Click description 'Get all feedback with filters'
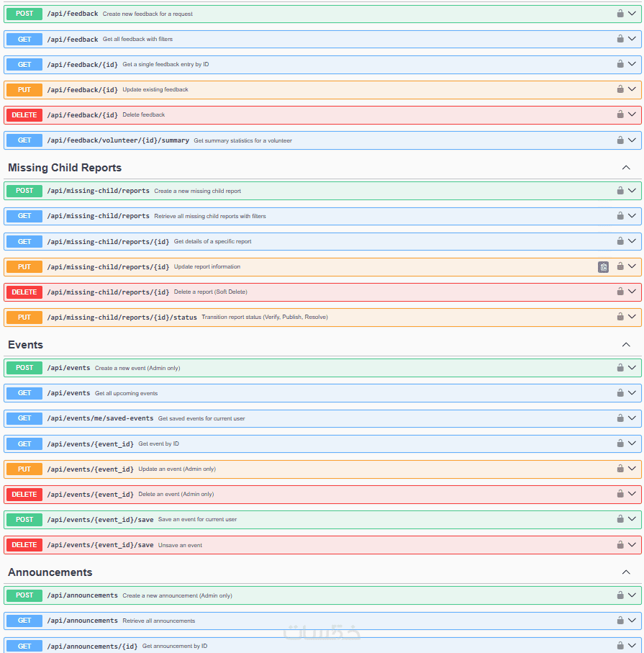Viewport: 644px width, 653px height. point(137,39)
